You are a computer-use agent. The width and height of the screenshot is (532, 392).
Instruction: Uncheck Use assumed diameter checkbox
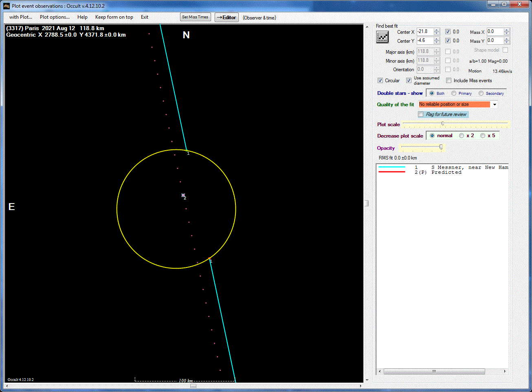tap(409, 81)
